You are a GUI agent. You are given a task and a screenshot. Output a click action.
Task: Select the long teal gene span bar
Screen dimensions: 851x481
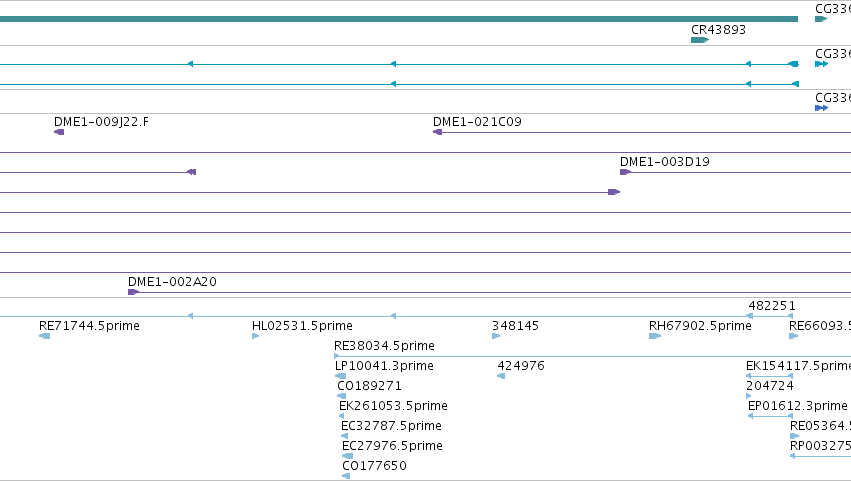point(399,19)
